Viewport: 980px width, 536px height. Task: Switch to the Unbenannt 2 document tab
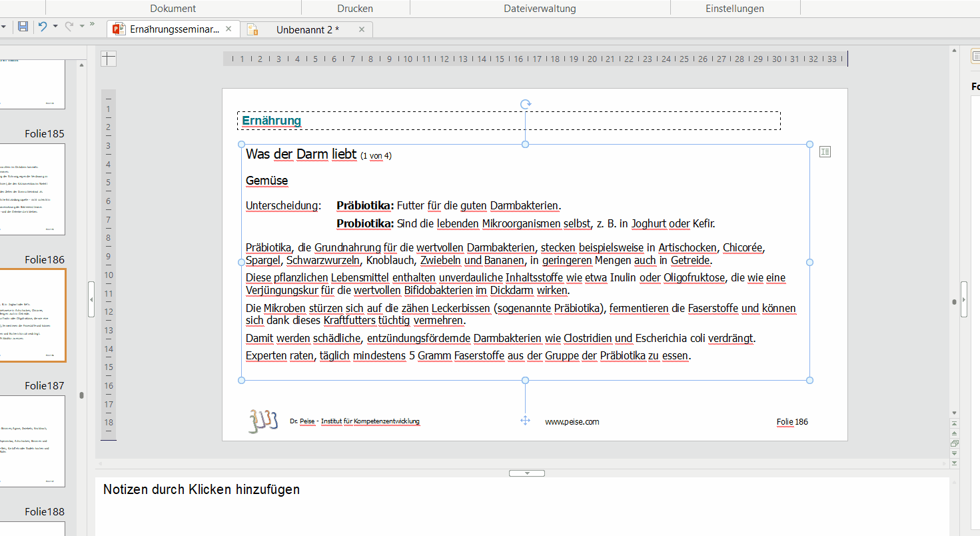306,29
